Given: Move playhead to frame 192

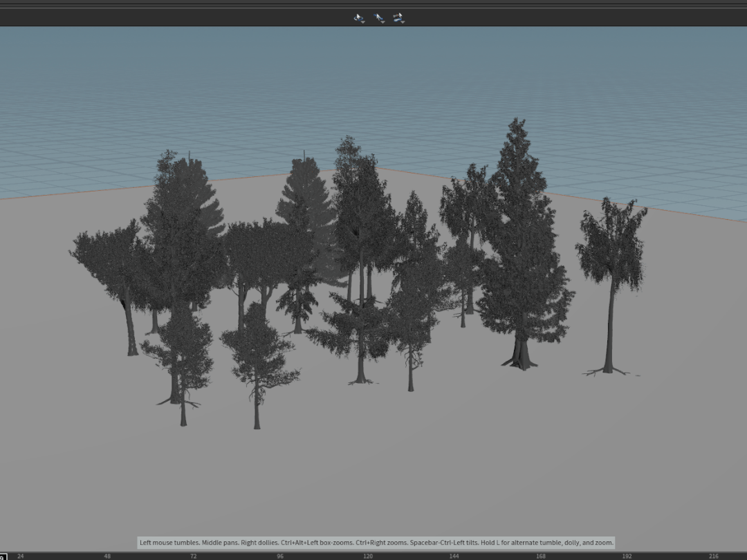Looking at the screenshot, I should tap(627, 556).
